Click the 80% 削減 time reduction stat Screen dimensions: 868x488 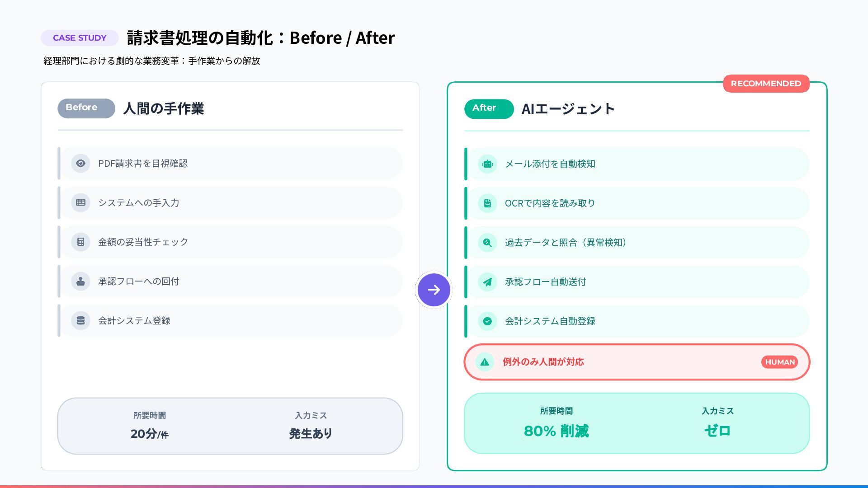click(x=556, y=431)
